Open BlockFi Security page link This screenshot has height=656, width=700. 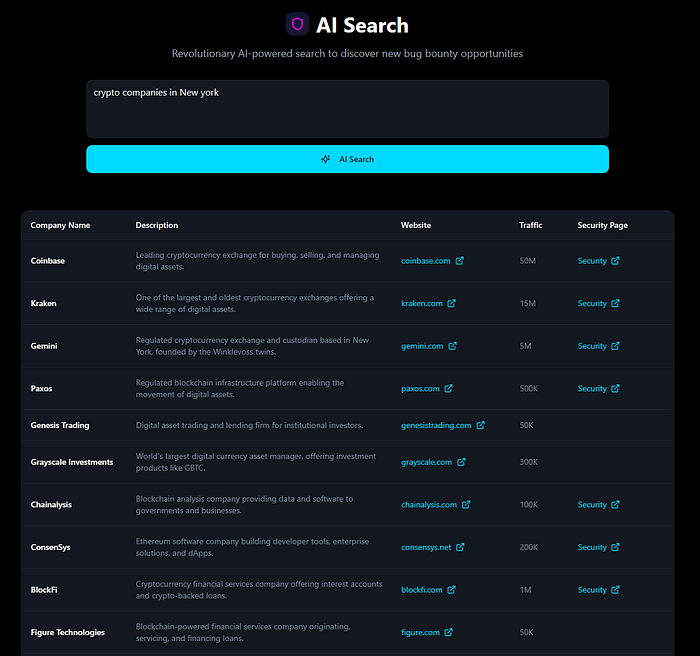click(592, 590)
